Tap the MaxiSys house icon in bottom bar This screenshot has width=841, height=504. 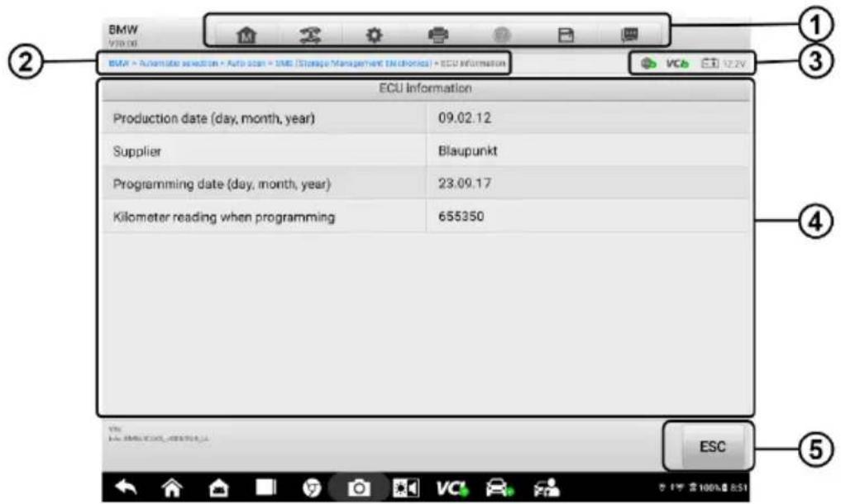[219, 488]
